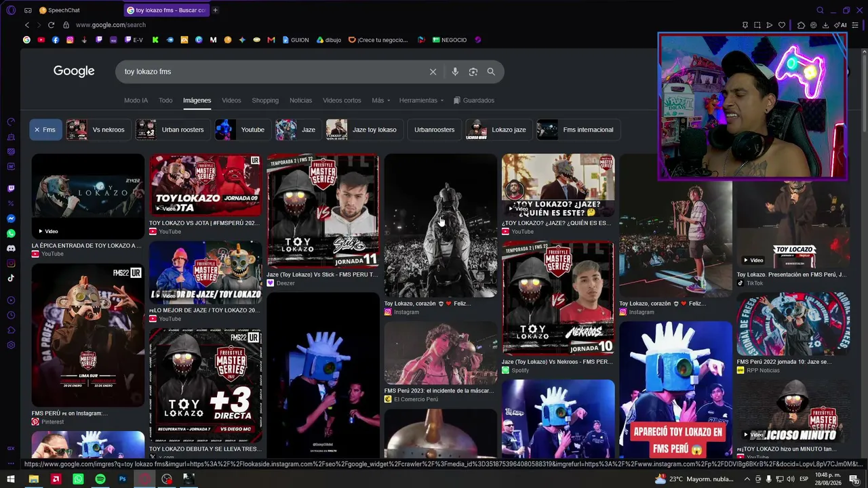868x488 pixels.
Task: Start a voice search with the microphone icon
Action: click(455, 72)
